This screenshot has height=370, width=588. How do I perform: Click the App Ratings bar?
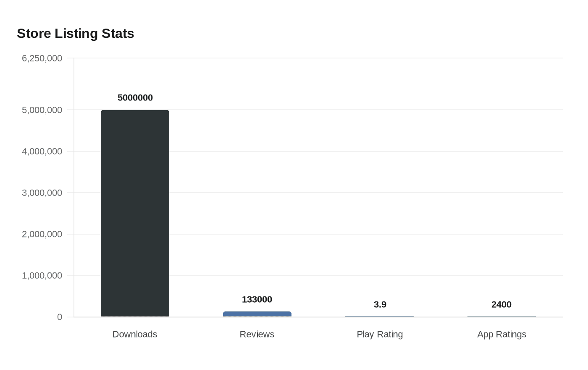click(501, 316)
